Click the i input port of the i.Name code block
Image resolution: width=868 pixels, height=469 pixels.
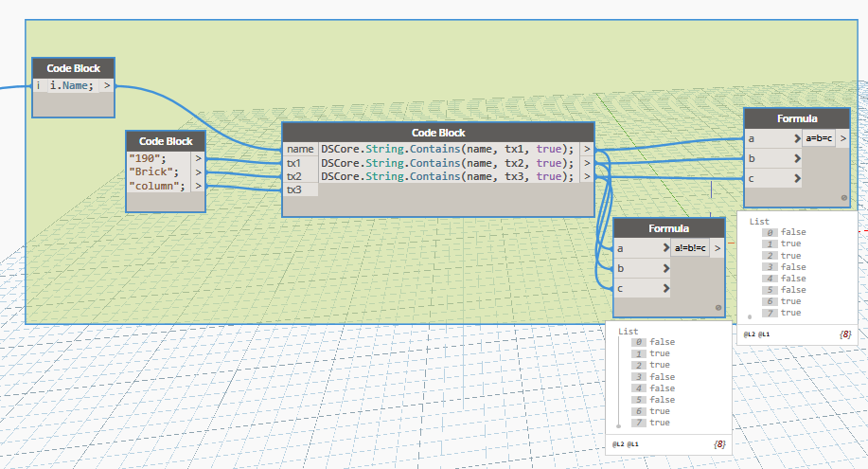(x=39, y=85)
